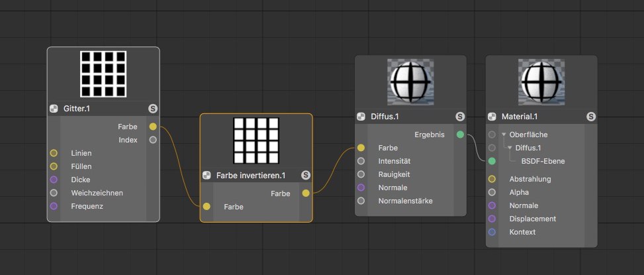Collapse the Diffus.1 tree entry in Material.1
The image size is (644, 275).
[510, 148]
